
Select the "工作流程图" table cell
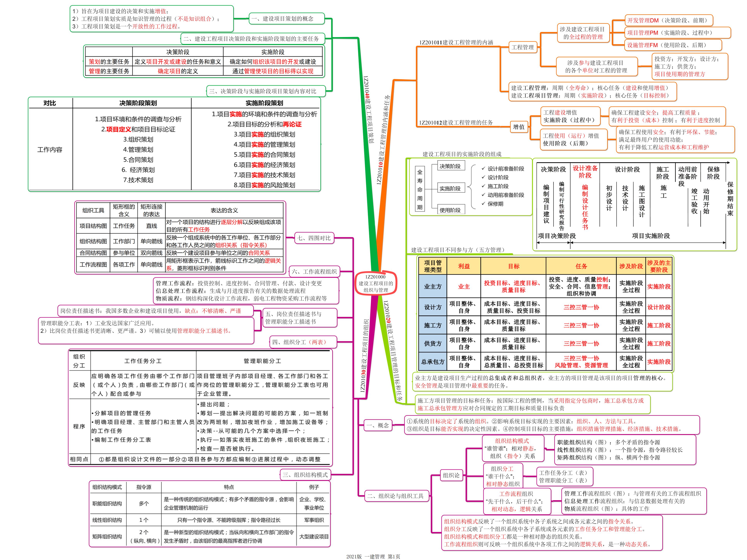pos(93,265)
